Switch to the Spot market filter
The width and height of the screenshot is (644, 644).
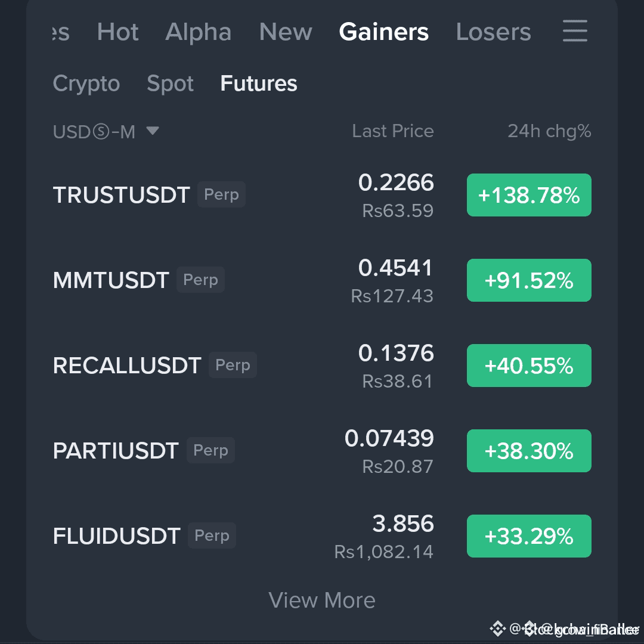pos(169,84)
